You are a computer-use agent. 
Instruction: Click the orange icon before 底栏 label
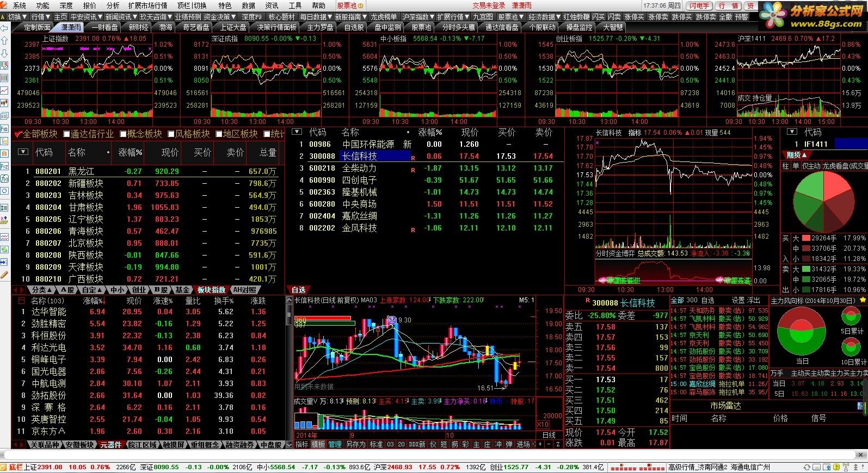click(4, 466)
